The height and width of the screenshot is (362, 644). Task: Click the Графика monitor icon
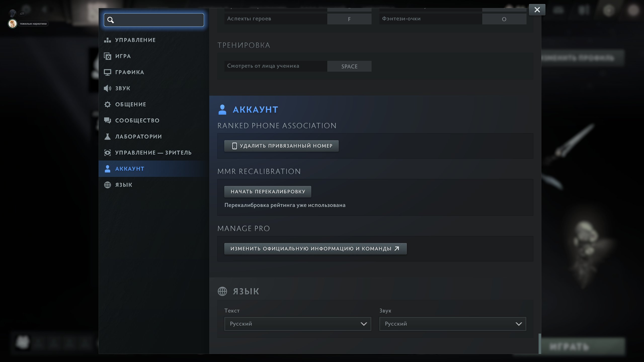click(x=107, y=72)
